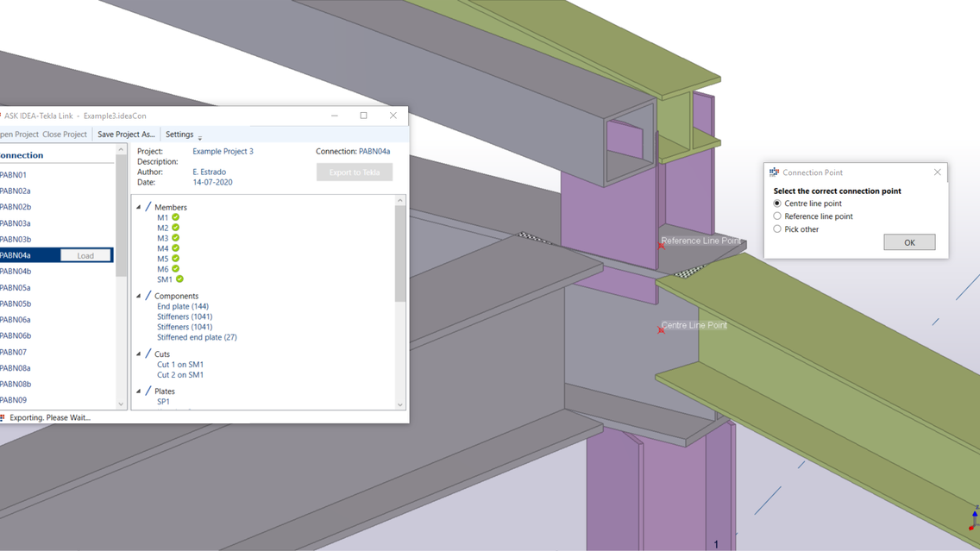Select Cut 1 on SM1
Image resolution: width=980 pixels, height=551 pixels.
180,364
